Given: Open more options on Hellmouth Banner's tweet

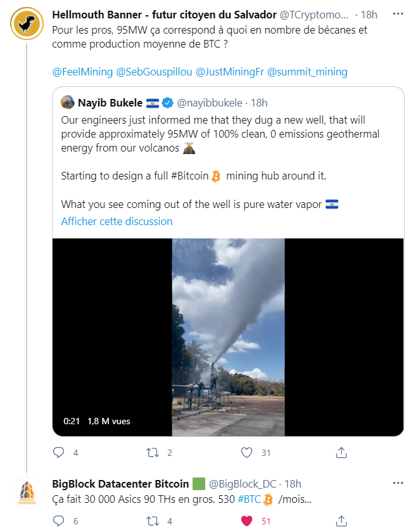Looking at the screenshot, I should (x=397, y=15).
